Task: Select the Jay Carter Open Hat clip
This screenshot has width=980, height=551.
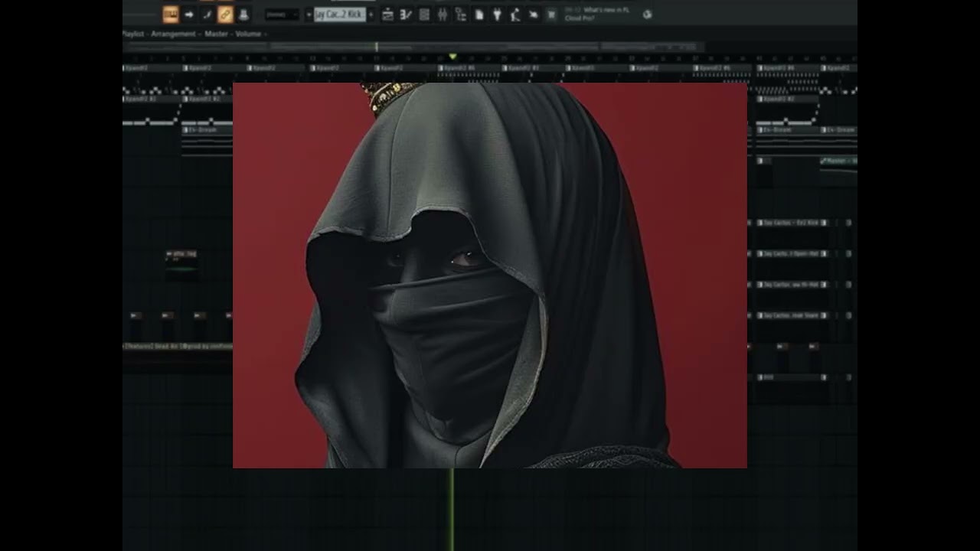Action: point(787,253)
